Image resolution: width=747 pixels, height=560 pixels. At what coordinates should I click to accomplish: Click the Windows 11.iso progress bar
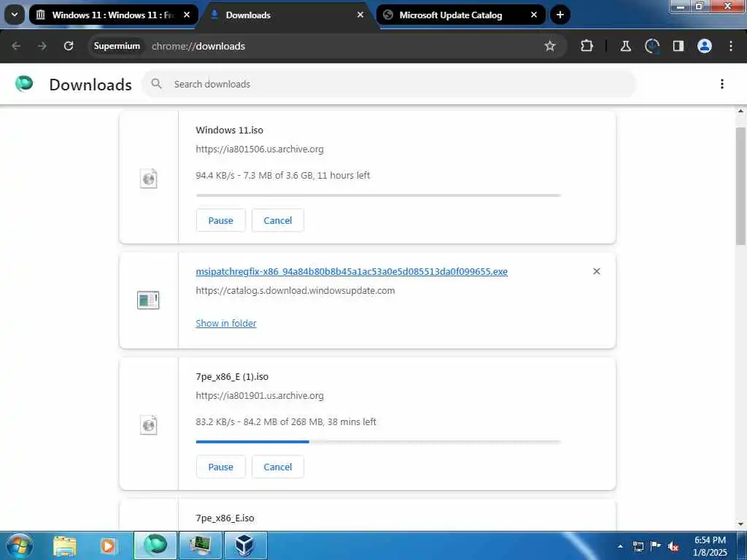tap(379, 195)
